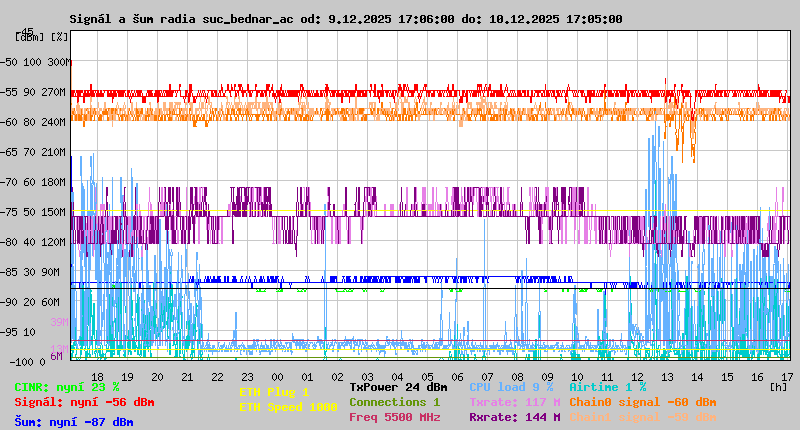Click the 'CPU load 9 %' legend label

tap(511, 387)
